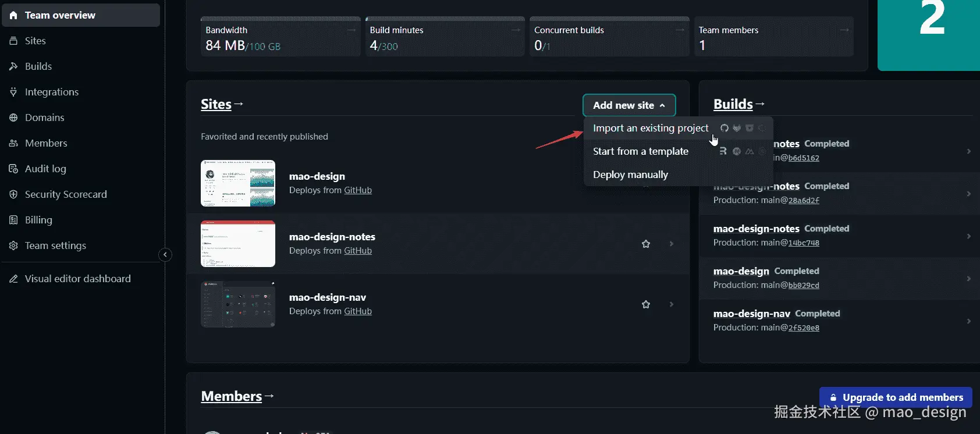Image resolution: width=980 pixels, height=434 pixels.
Task: Open the Audit log sidebar icon
Action: (13, 169)
